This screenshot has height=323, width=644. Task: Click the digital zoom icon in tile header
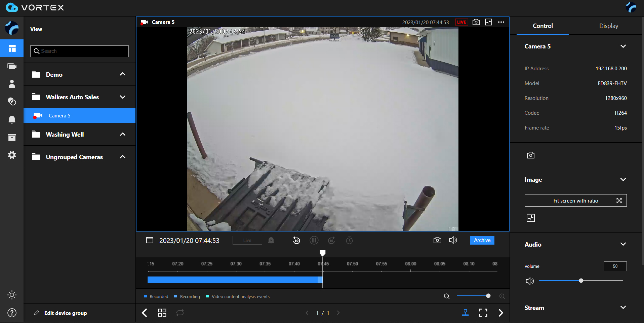point(488,22)
